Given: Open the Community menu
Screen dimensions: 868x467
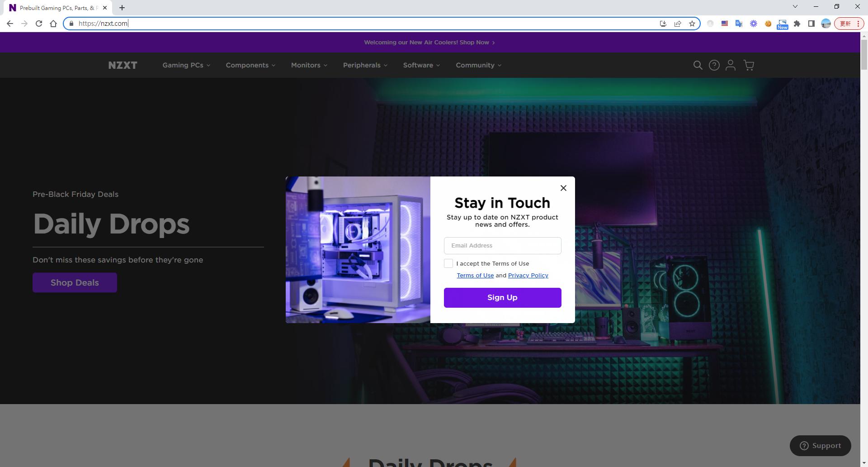Looking at the screenshot, I should 478,65.
